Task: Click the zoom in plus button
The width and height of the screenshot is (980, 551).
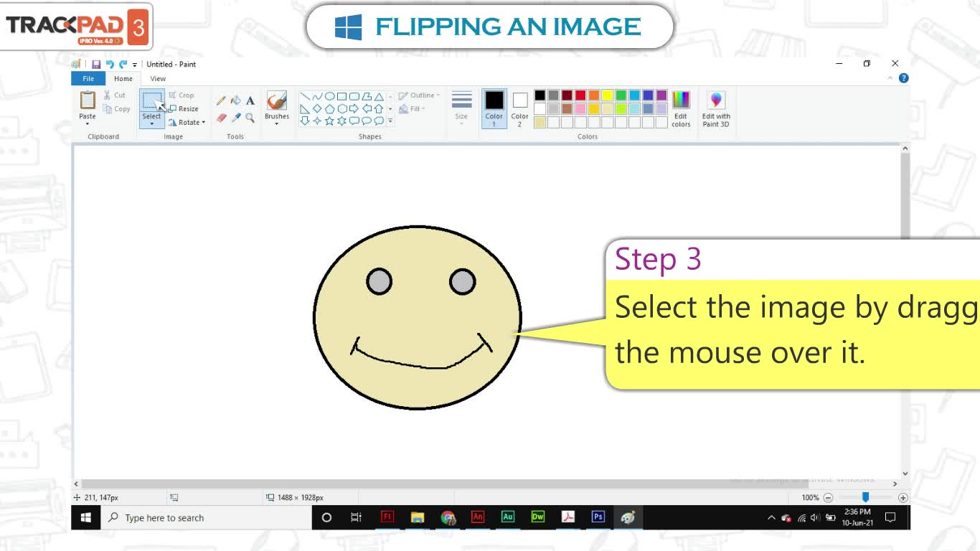Action: point(903,498)
